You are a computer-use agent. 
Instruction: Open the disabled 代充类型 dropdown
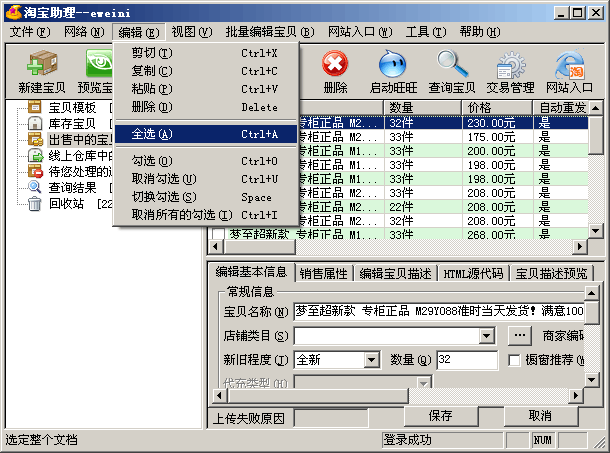424,382
